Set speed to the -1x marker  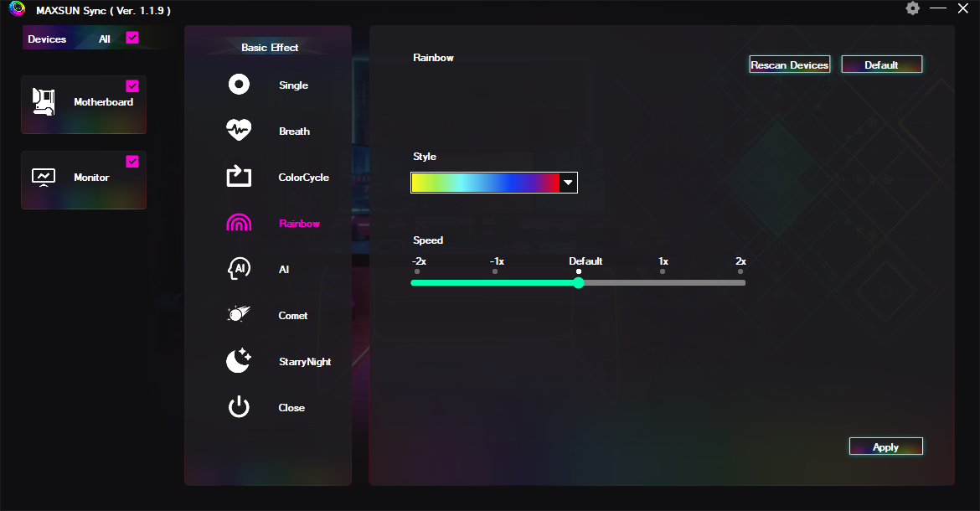click(495, 271)
